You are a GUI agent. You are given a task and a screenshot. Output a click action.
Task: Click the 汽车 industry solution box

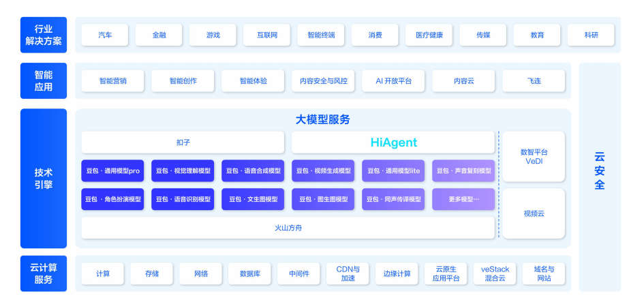click(x=104, y=35)
